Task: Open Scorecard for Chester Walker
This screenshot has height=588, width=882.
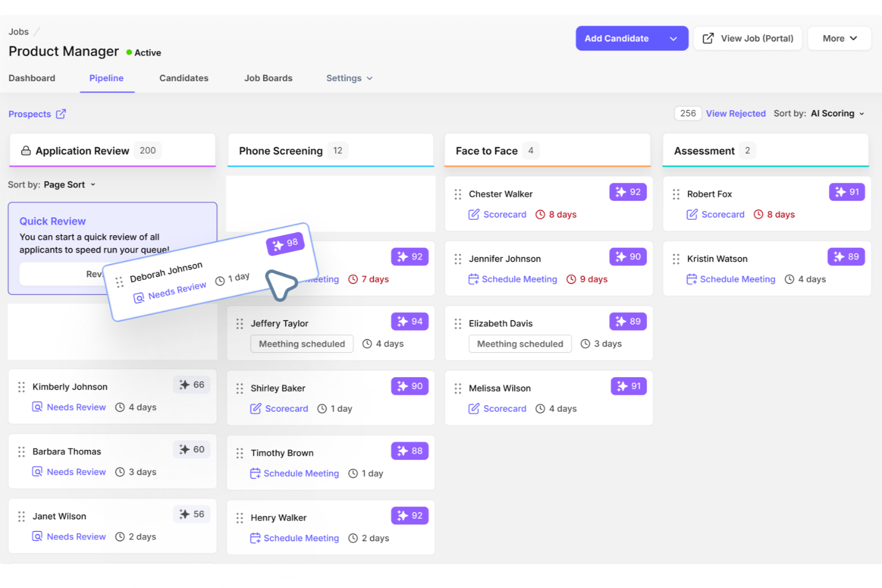Action: (x=505, y=214)
